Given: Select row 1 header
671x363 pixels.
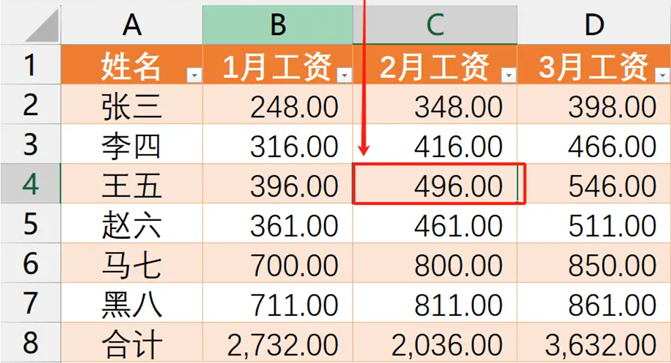Looking at the screenshot, I should click(x=30, y=65).
